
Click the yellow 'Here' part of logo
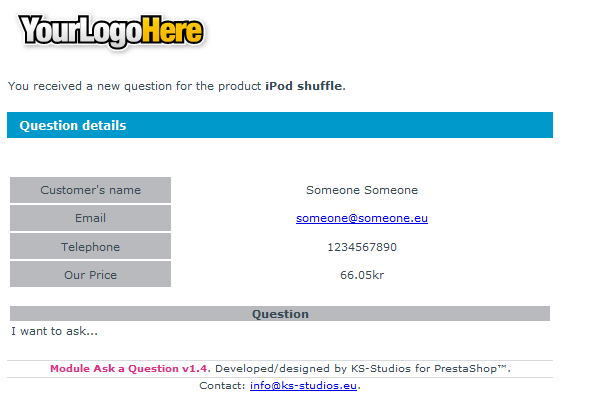point(172,30)
